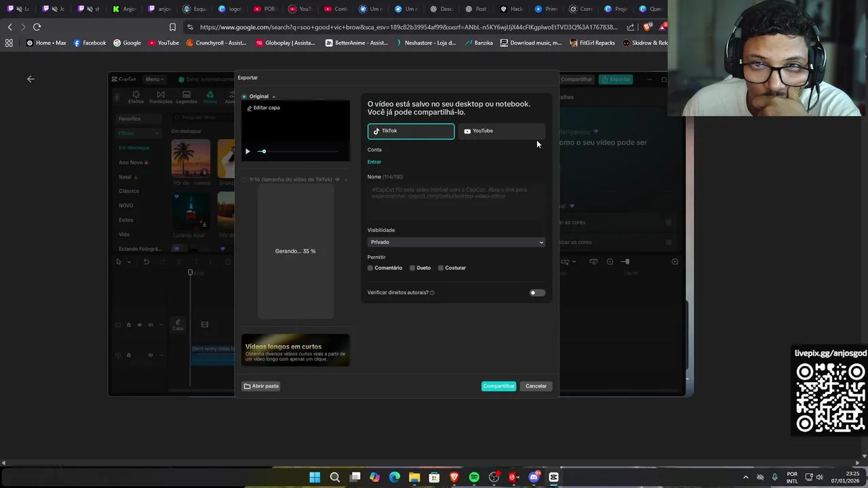Select the Original aspect radio option
Viewport: 868px width, 488px height.
click(x=244, y=96)
